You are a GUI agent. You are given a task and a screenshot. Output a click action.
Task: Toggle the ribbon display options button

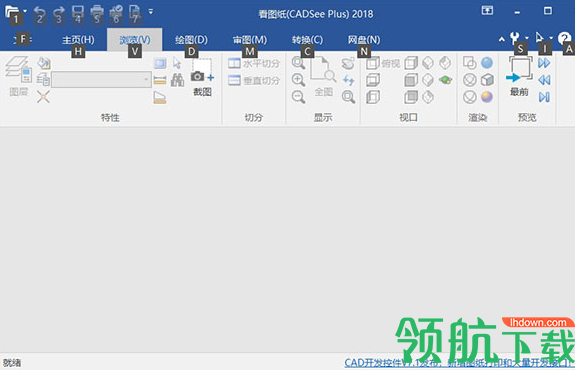point(487,11)
